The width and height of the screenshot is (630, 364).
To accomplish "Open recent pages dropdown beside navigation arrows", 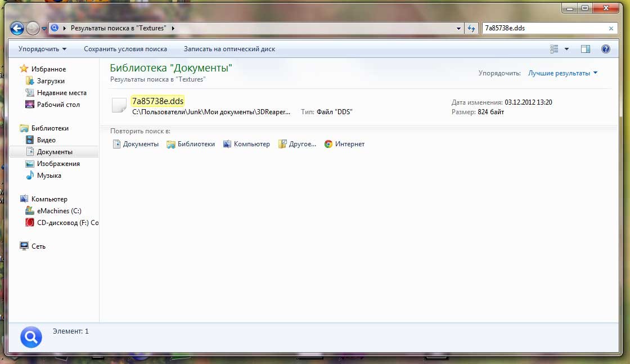I will [44, 29].
